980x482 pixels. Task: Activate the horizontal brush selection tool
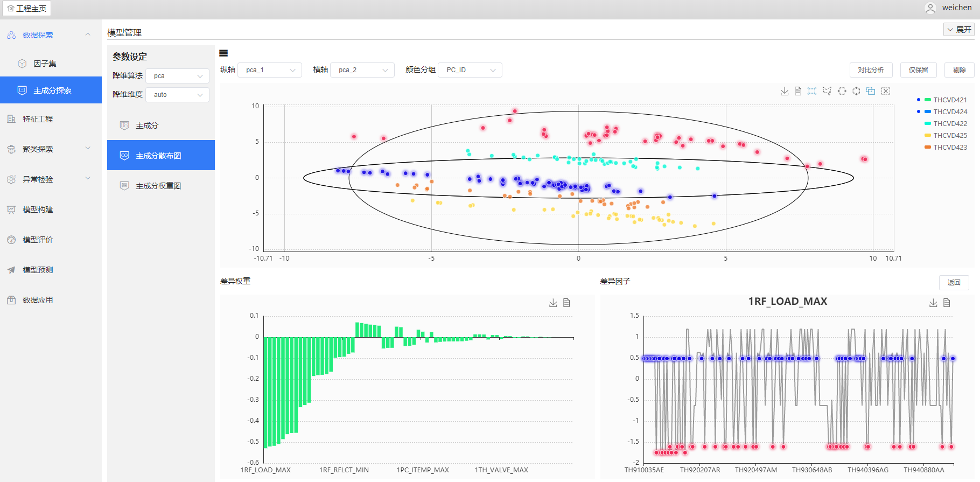pyautogui.click(x=842, y=91)
